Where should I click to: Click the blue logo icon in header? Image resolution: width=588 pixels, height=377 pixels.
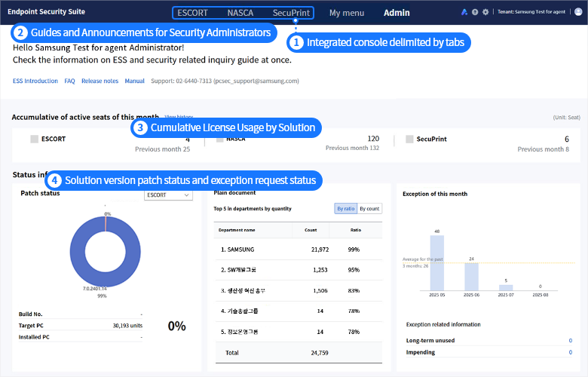click(x=464, y=13)
